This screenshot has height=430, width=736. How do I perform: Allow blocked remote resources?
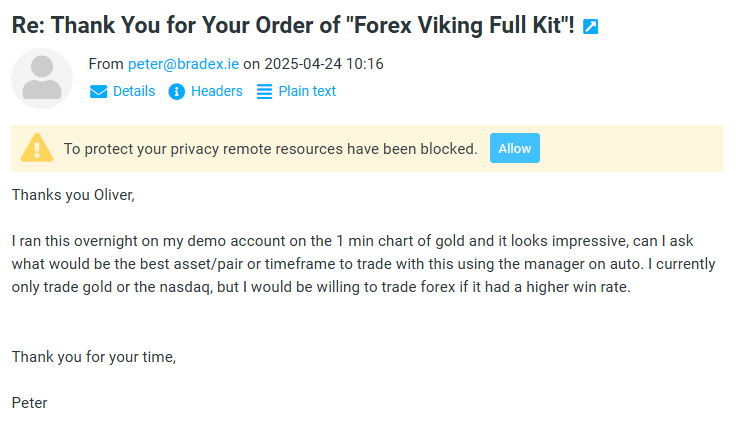point(515,148)
